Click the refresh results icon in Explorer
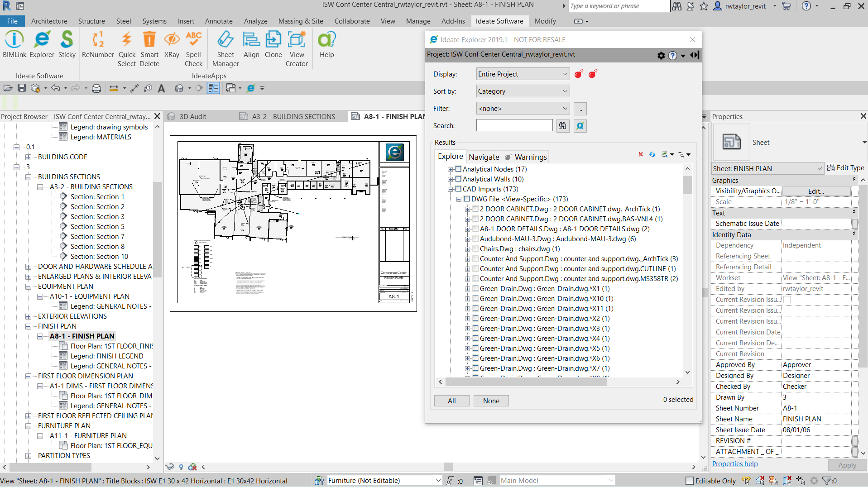Image resolution: width=868 pixels, height=487 pixels. click(652, 154)
